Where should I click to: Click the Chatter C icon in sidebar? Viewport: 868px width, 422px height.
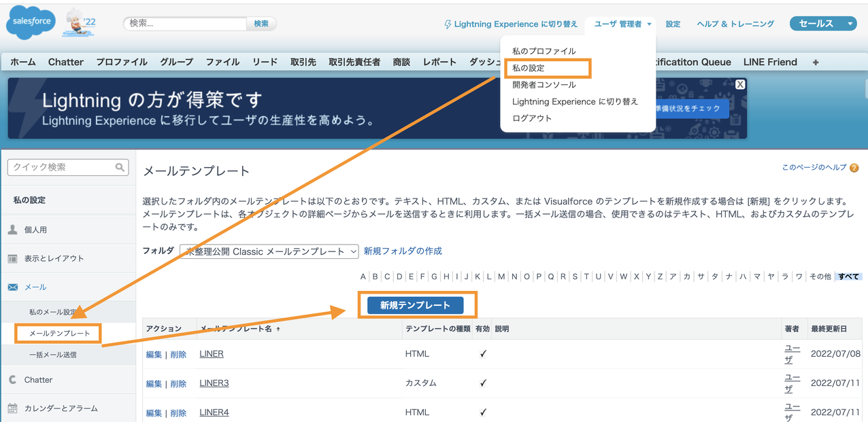tap(12, 380)
